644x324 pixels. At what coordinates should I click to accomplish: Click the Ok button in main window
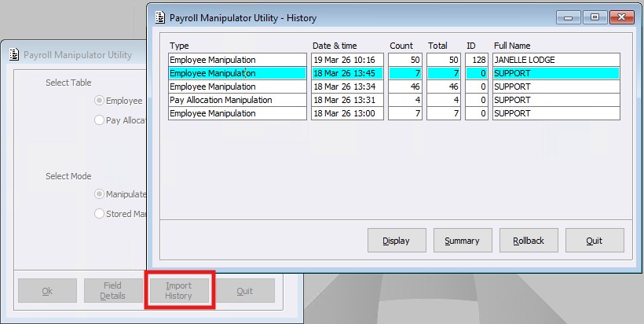point(47,291)
